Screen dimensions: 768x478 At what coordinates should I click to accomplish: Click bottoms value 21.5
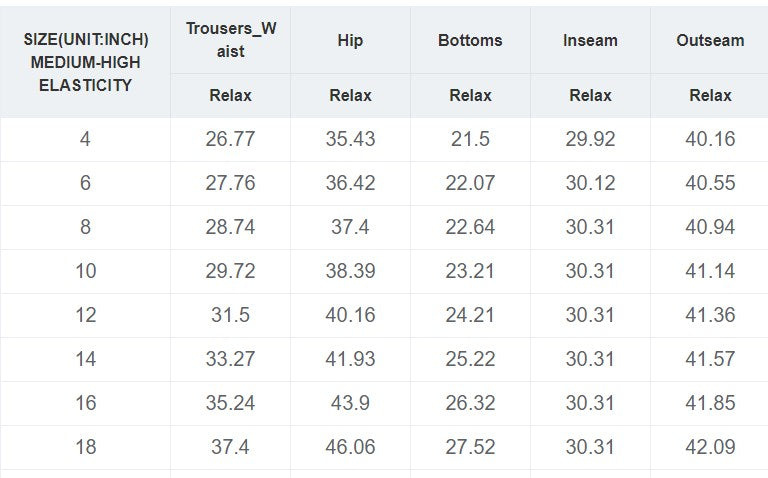coord(470,139)
